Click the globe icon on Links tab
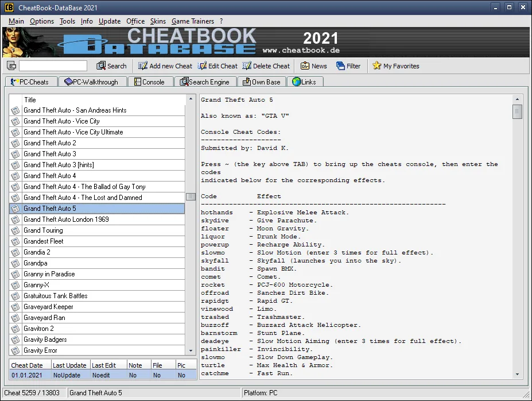The height and width of the screenshot is (401, 532). click(x=296, y=82)
